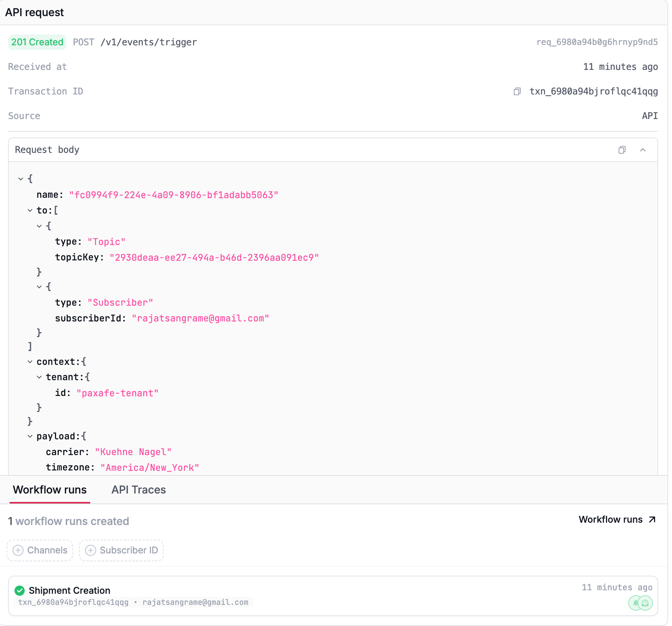Viewport: 672px width, 626px height.
Task: Click the external arrow beside Workflow runs
Action: pos(652,520)
